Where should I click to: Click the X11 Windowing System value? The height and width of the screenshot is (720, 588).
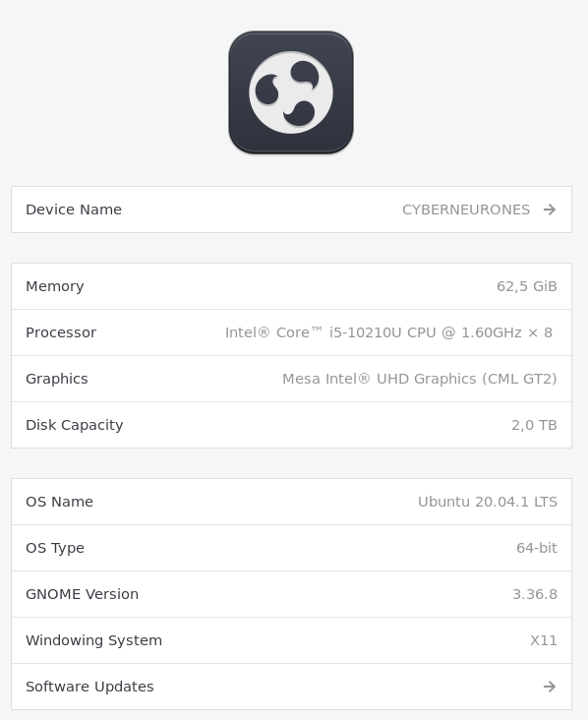tap(544, 640)
